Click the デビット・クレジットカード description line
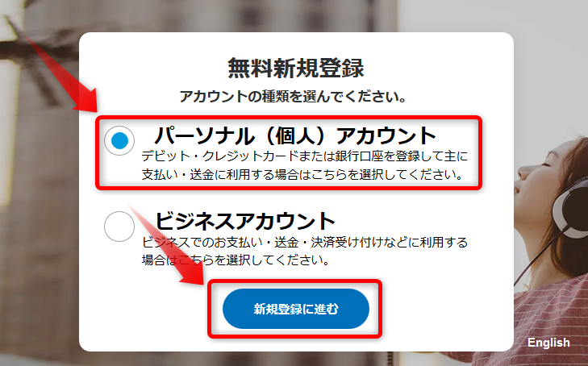The image size is (588, 366). [305, 156]
